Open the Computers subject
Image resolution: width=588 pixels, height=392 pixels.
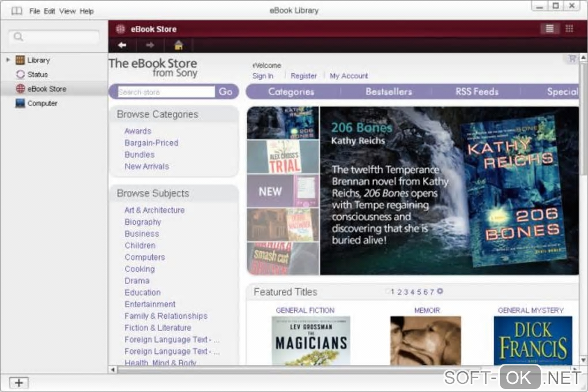pos(145,257)
